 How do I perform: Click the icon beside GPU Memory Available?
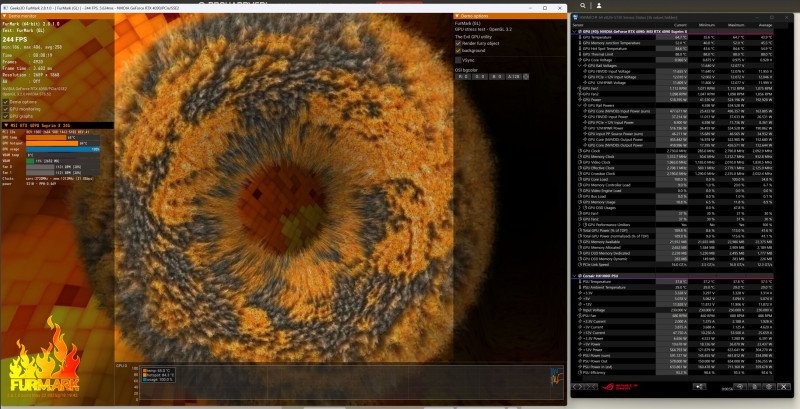click(580, 242)
